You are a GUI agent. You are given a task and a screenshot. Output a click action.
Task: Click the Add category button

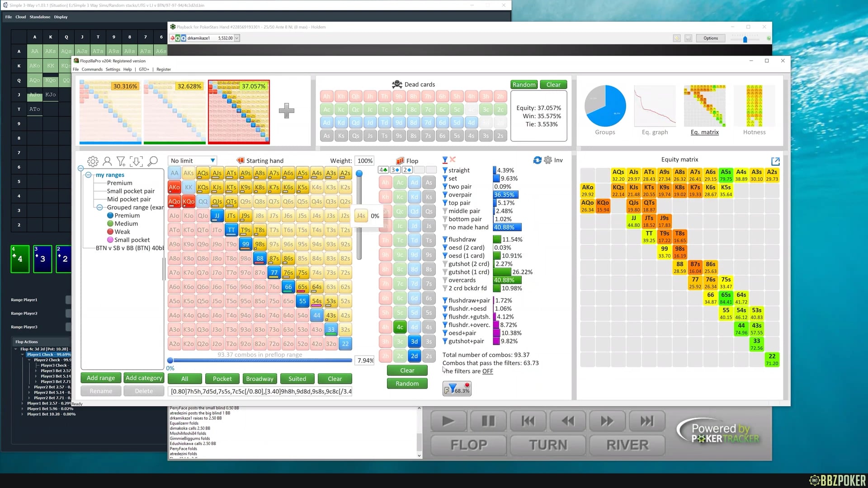click(144, 378)
